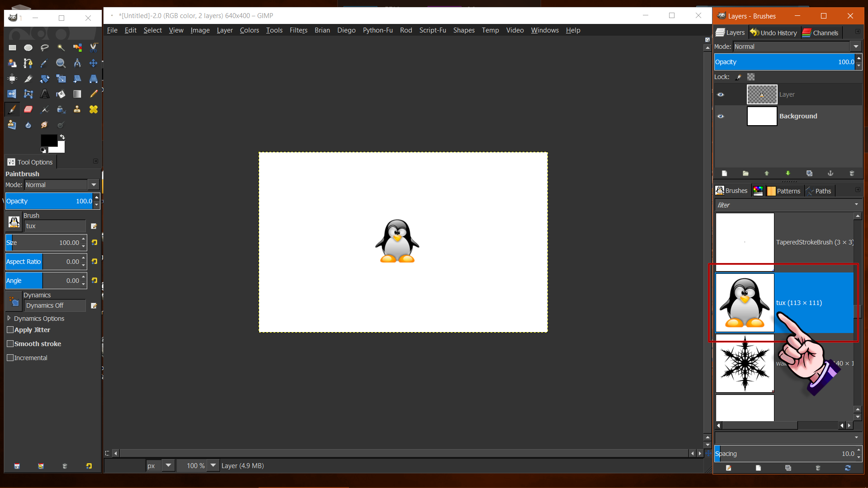Select the TaperedStrokeBrush thumbnail
Screen dimensions: 868x488
(x=744, y=242)
